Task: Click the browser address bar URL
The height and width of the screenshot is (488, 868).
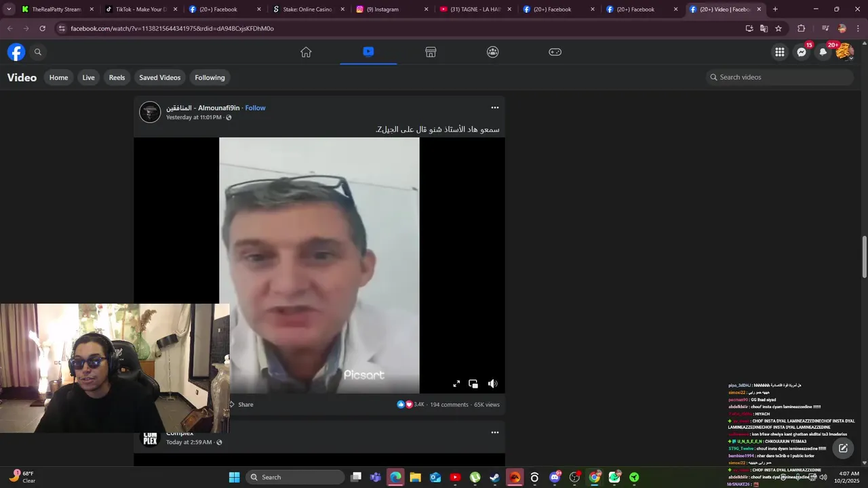Action: click(x=172, y=28)
